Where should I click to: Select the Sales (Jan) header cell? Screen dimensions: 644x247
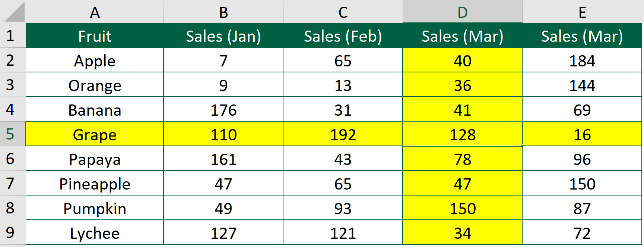pos(223,36)
